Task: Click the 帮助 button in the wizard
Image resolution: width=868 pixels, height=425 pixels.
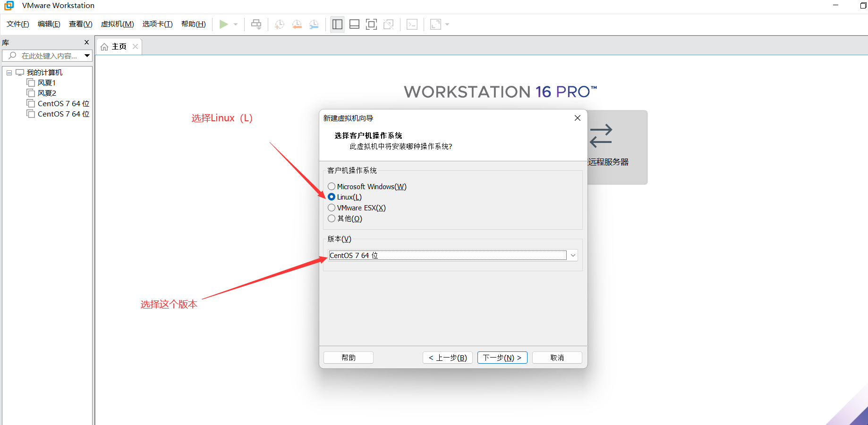Action: coord(349,358)
